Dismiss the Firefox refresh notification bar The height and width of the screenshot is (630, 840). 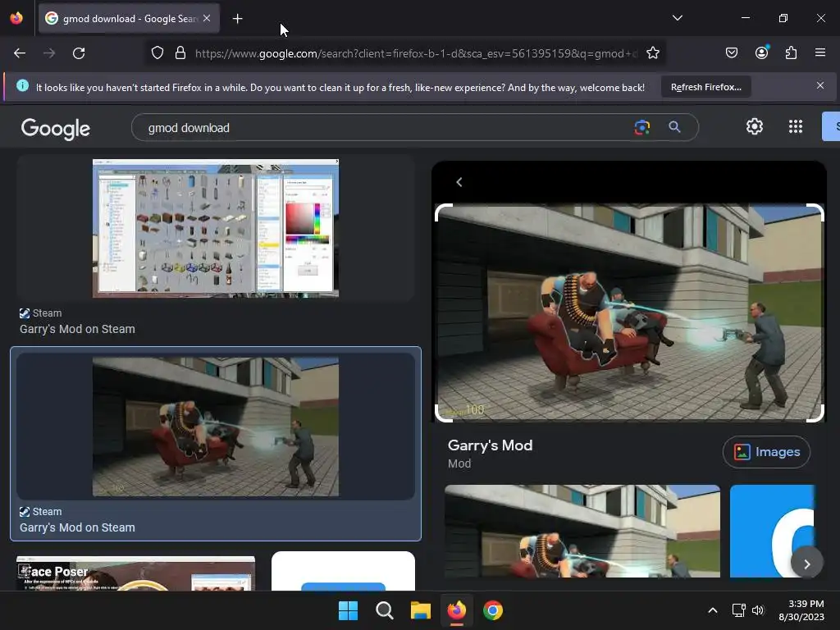point(820,85)
